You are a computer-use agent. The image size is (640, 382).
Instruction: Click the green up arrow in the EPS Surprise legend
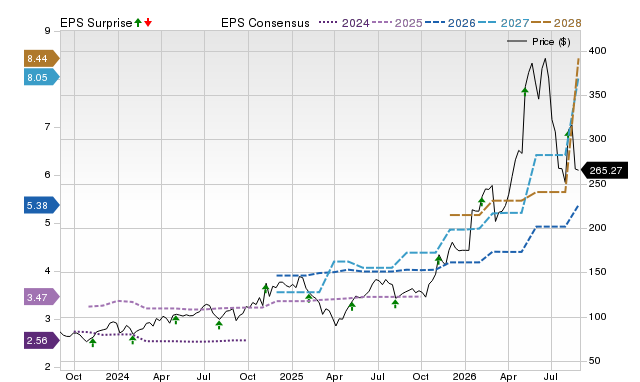(138, 23)
